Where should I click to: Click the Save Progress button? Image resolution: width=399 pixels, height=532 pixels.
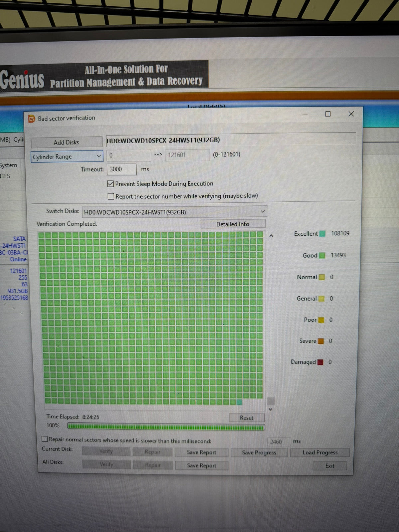tap(259, 453)
